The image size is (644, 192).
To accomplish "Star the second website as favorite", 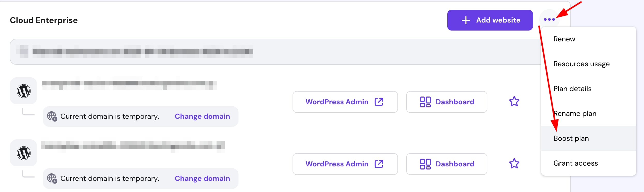I will [514, 164].
